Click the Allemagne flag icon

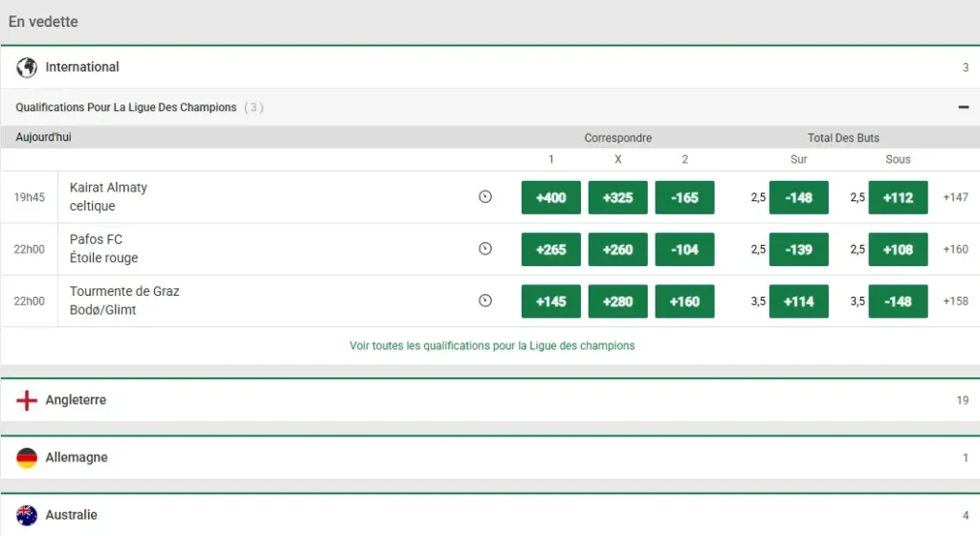[27, 458]
